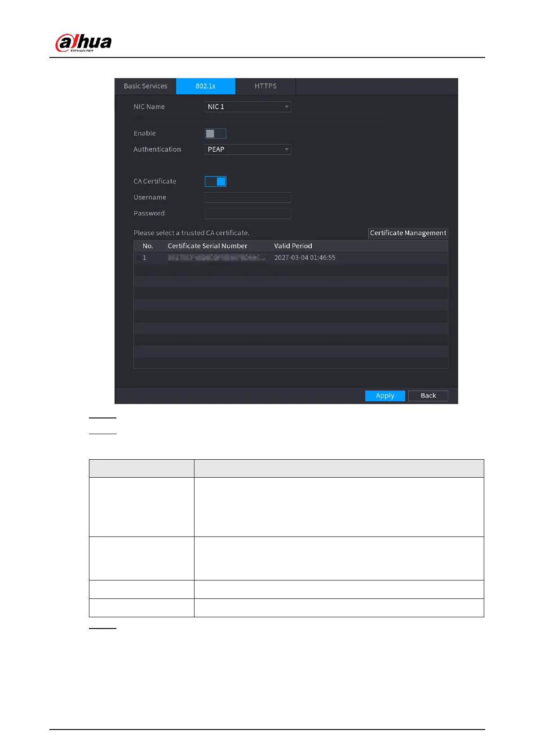The height and width of the screenshot is (756, 535).
Task: Click the Back button
Action: click(428, 396)
